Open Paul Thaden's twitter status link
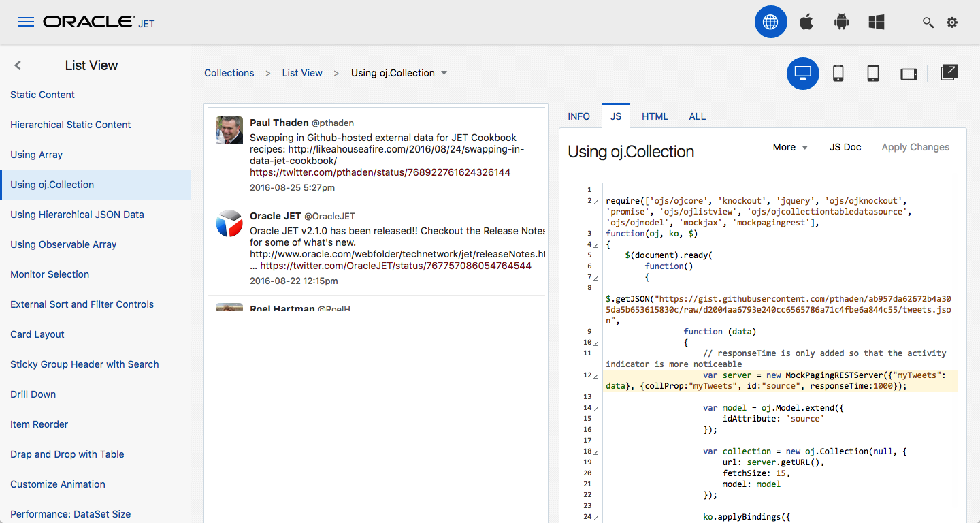Screen dimensions: 980x523 pyautogui.click(x=380, y=172)
